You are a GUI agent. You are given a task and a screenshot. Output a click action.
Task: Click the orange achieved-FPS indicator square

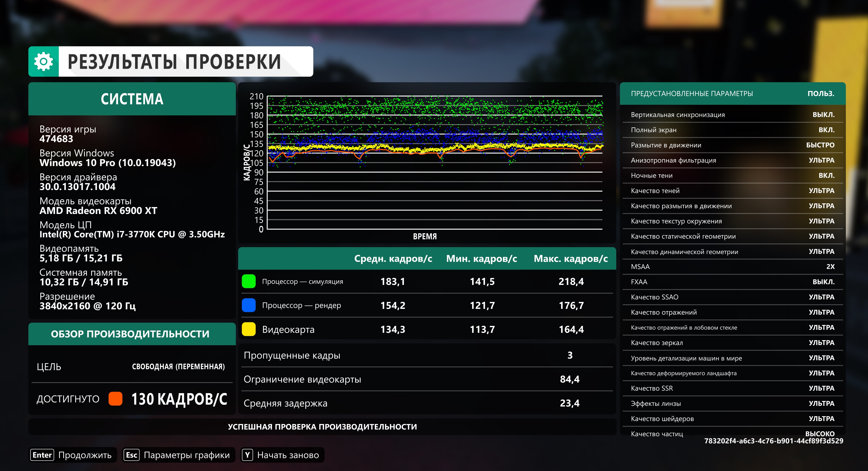click(x=115, y=399)
